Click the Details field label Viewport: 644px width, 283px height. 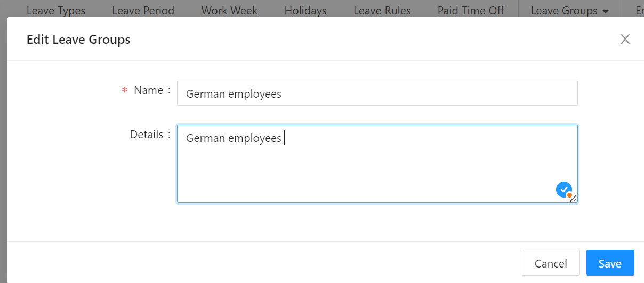click(147, 135)
